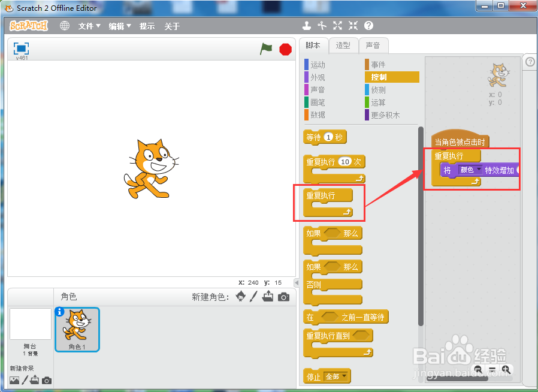Select the Shrink sprite tool
This screenshot has width=538, height=392.
353,25
